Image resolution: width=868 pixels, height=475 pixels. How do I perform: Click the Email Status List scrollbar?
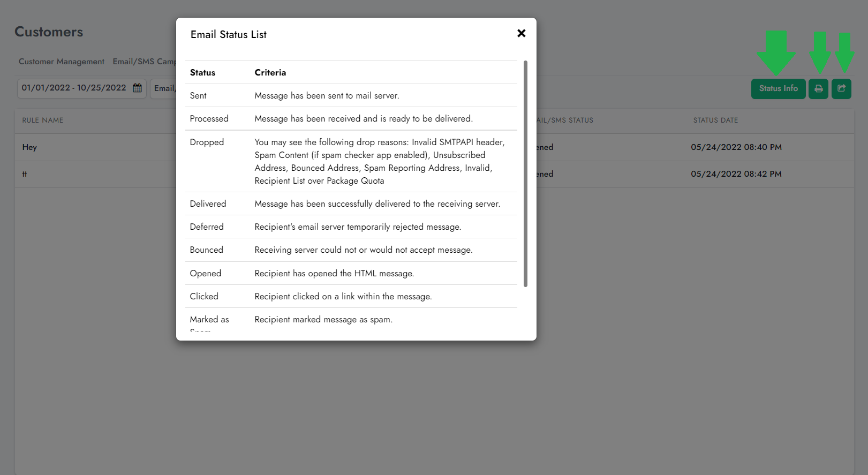pos(525,174)
